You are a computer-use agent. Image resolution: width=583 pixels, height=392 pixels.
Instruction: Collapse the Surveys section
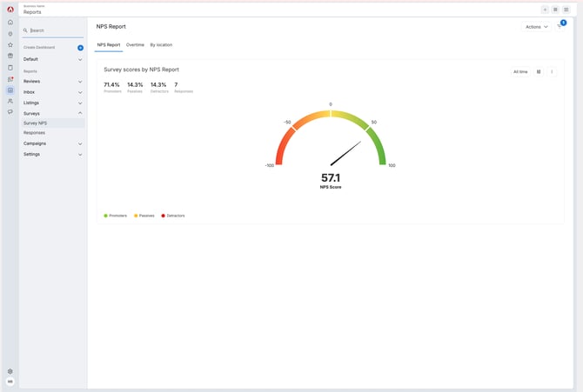click(52, 113)
